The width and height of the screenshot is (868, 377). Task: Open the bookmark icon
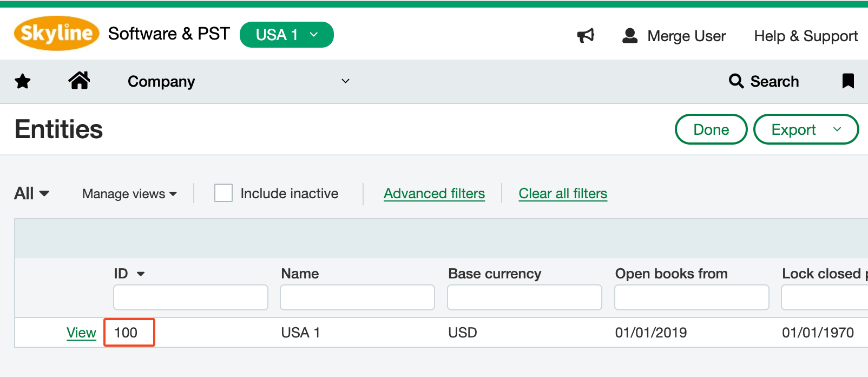848,81
